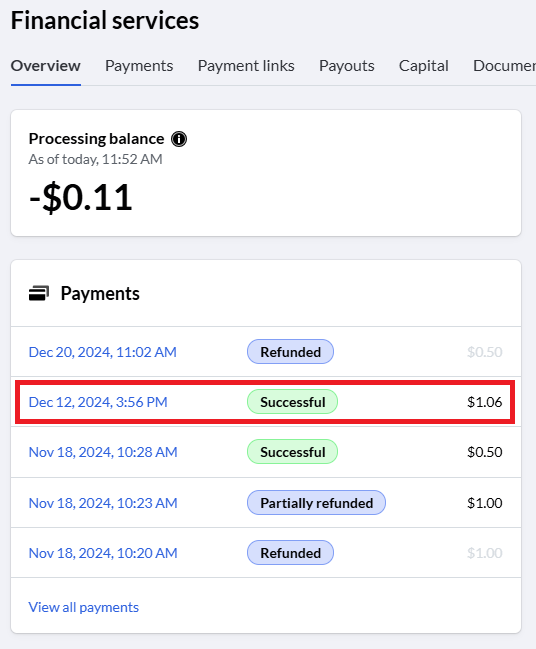Viewport: 536px width, 649px height.
Task: Click the Successful badge on Nov 18 $0.50 payment
Action: click(292, 452)
